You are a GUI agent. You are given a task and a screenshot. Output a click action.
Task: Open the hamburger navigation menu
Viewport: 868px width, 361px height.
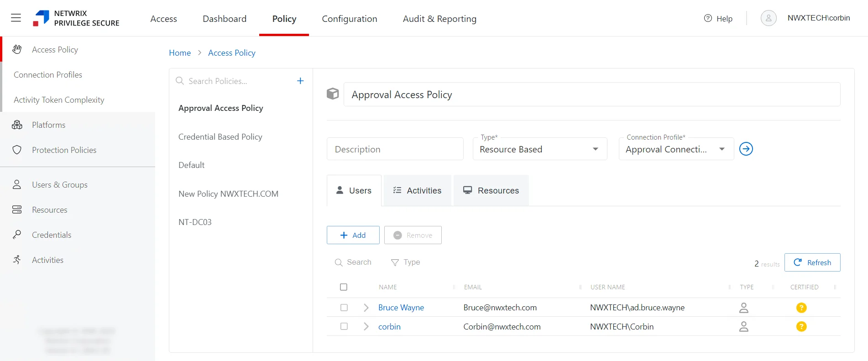[16, 18]
